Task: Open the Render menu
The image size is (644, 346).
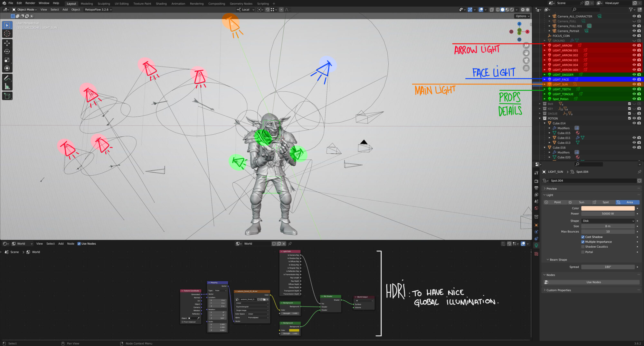Action: (30, 3)
